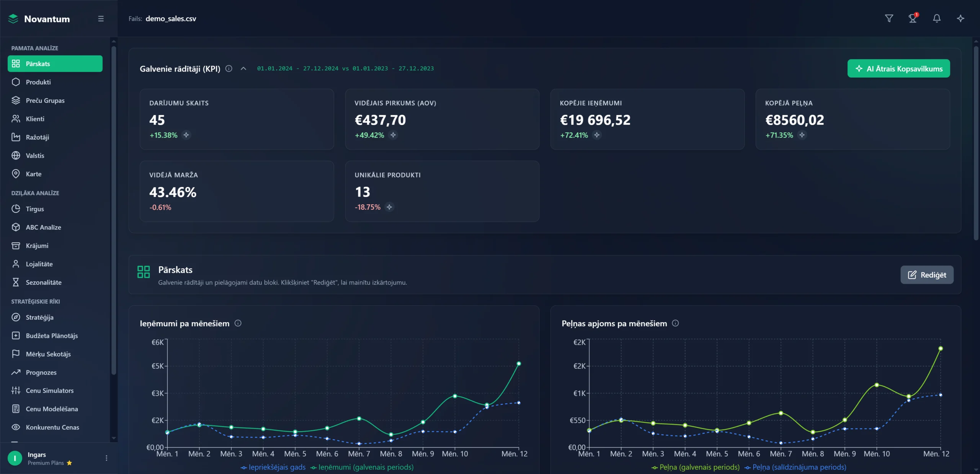Open the filter funnel icon in header

(x=889, y=18)
